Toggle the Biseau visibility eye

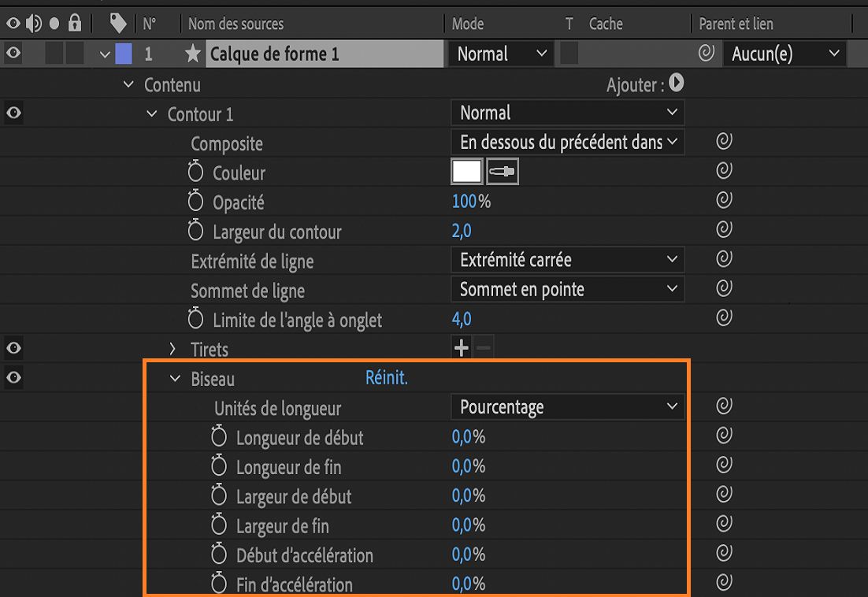(13, 377)
